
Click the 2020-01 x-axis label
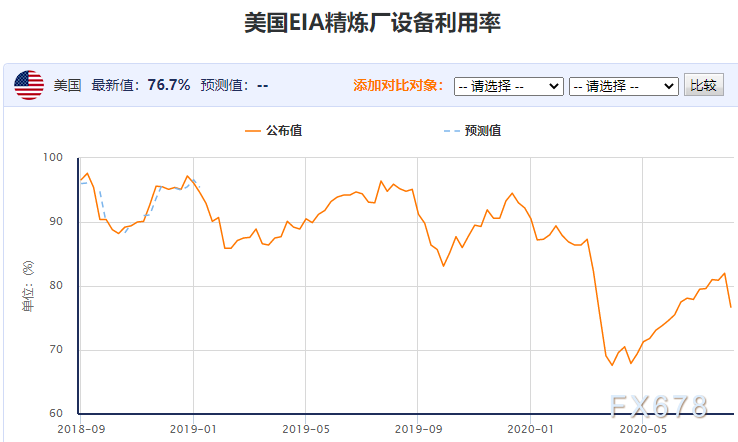pos(530,429)
